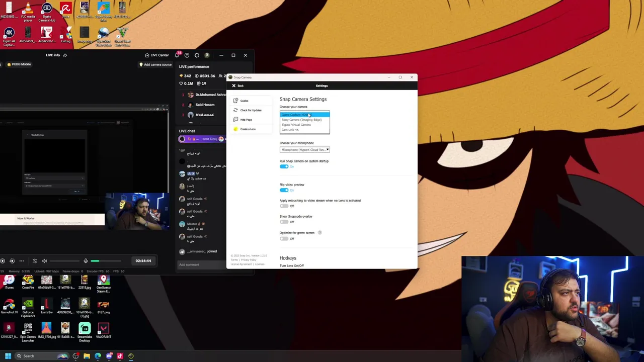Click Add camera source tip
Image resolution: width=644 pixels, height=362 pixels.
pyautogui.click(x=155, y=64)
